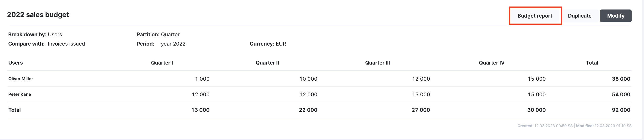
Task: Click the grand total 92 000
Action: 621,110
